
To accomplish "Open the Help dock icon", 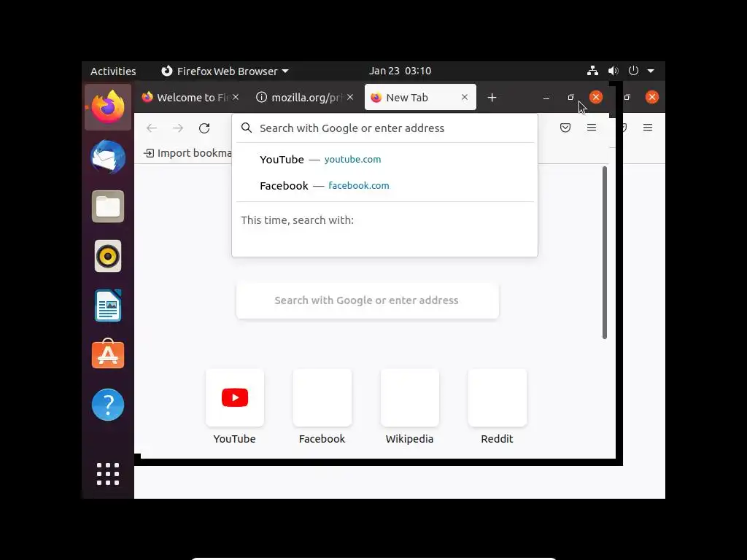I will pyautogui.click(x=108, y=405).
